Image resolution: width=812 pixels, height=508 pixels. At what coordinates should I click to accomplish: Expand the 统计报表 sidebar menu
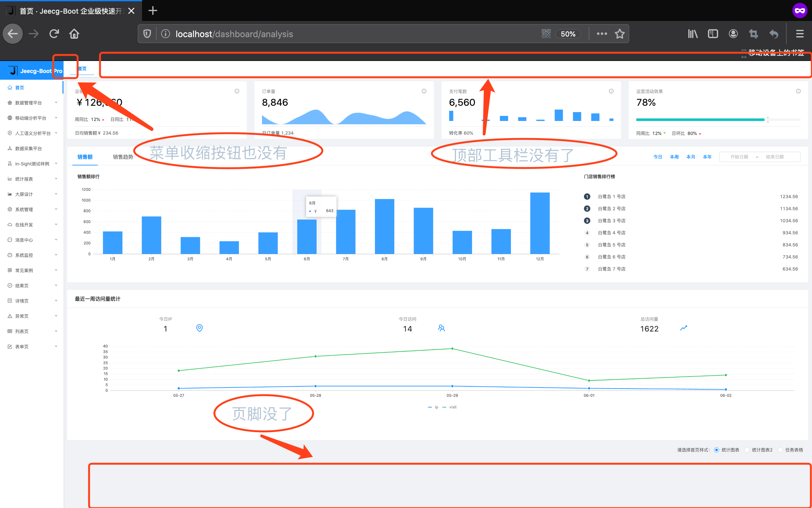point(31,179)
